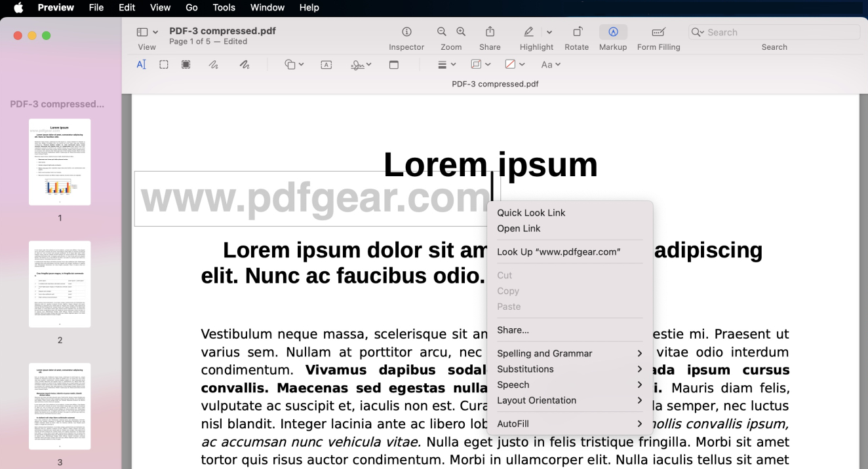Image resolution: width=868 pixels, height=469 pixels.
Task: Open Share options
Action: (490, 36)
